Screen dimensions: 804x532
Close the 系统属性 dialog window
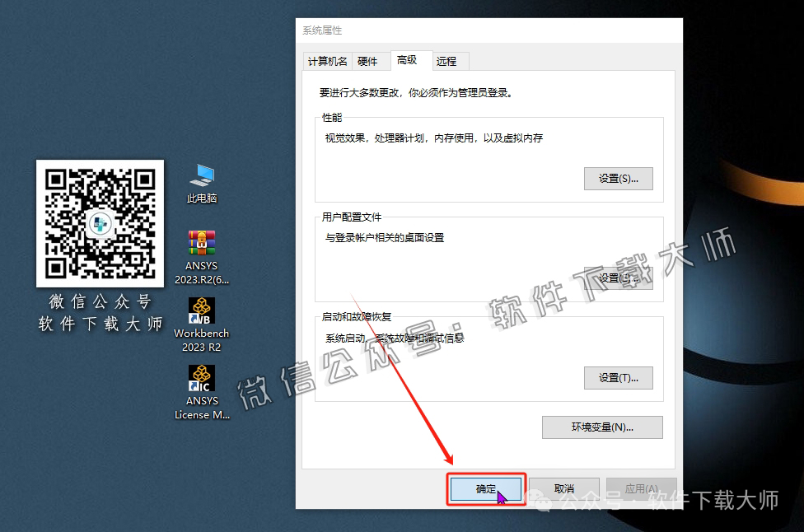tap(670, 30)
